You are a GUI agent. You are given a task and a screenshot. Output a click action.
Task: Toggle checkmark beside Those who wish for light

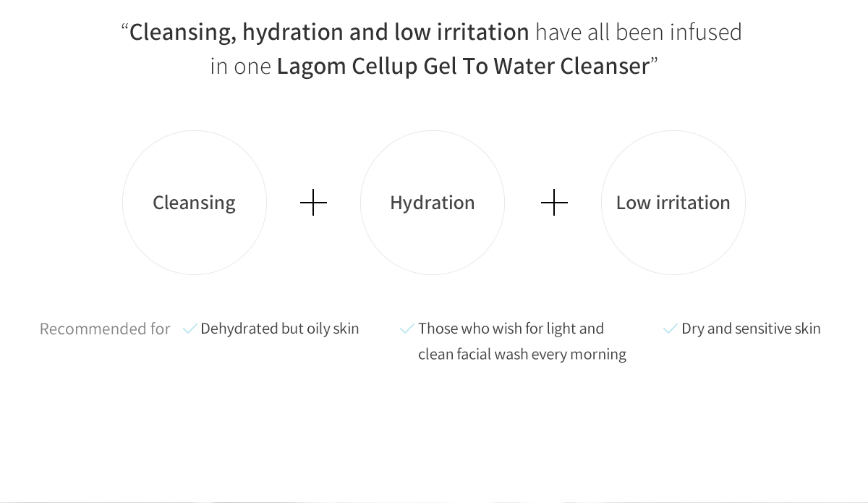[x=407, y=329]
